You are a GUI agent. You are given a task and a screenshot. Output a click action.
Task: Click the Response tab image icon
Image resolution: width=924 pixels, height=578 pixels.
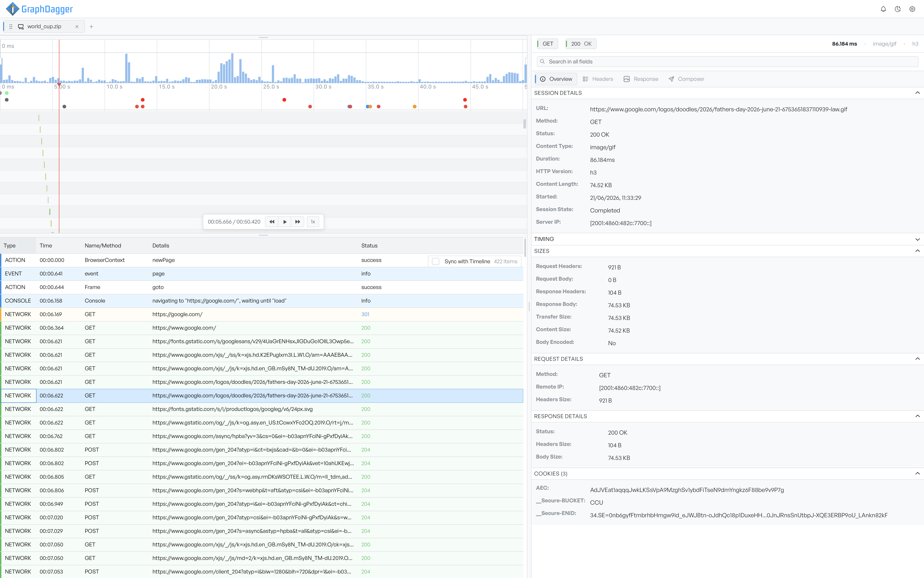pos(626,79)
